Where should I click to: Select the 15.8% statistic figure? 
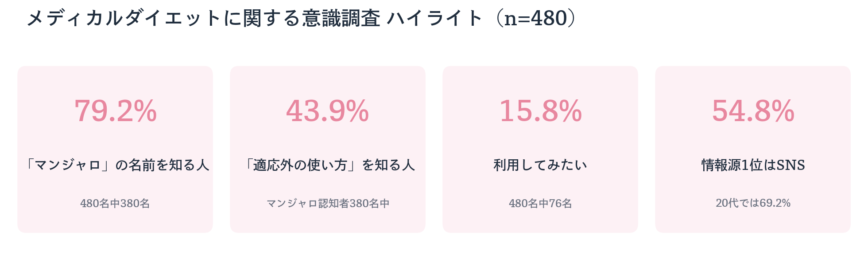[x=540, y=111]
